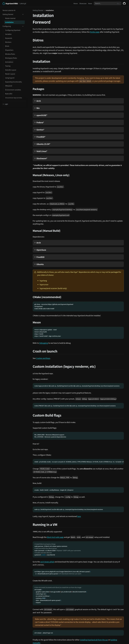The image size is (129, 644).
Task: Open the GitHub repository icon
Action: pos(124,4)
